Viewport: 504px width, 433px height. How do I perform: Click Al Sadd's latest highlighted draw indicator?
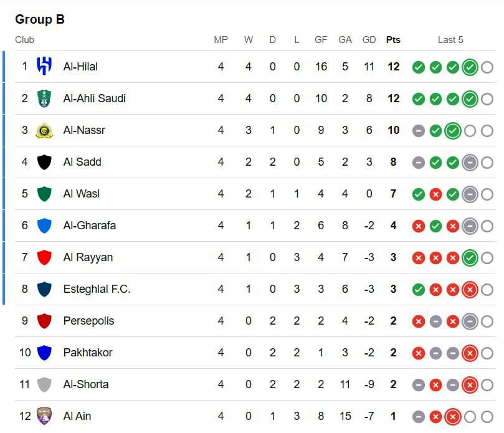470,162
